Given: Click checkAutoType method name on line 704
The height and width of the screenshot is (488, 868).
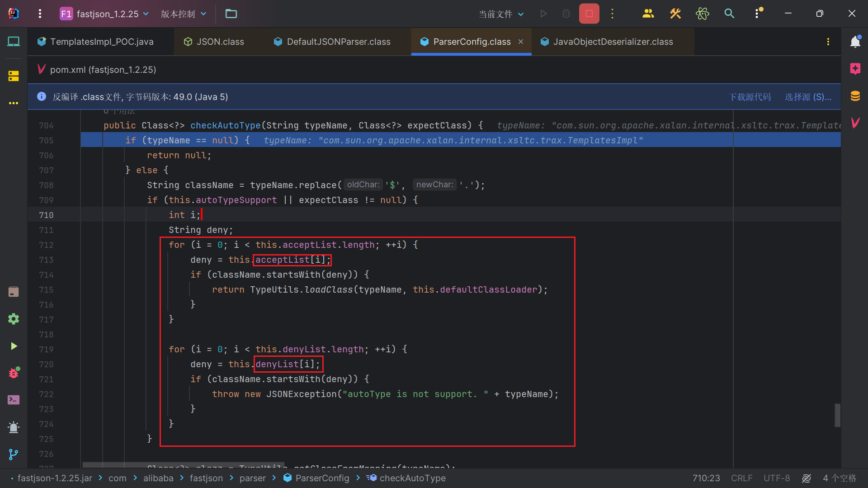Looking at the screenshot, I should tap(225, 125).
